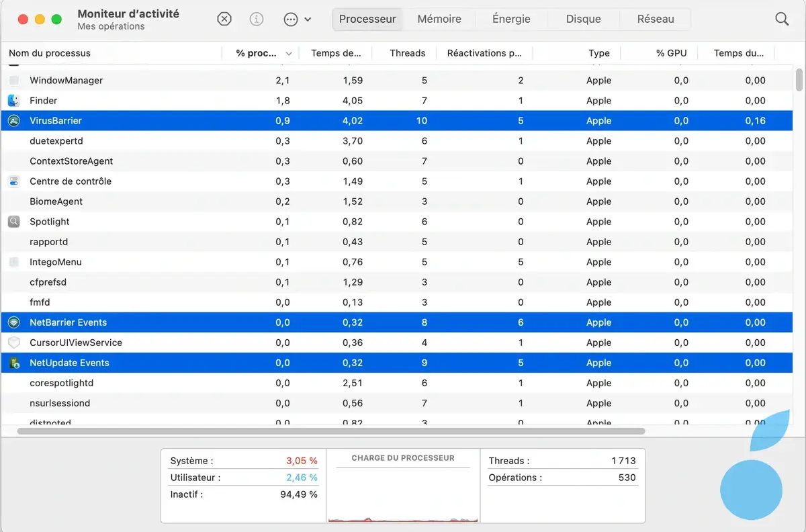
Task: Click the stop process X icon
Action: pyautogui.click(x=224, y=19)
